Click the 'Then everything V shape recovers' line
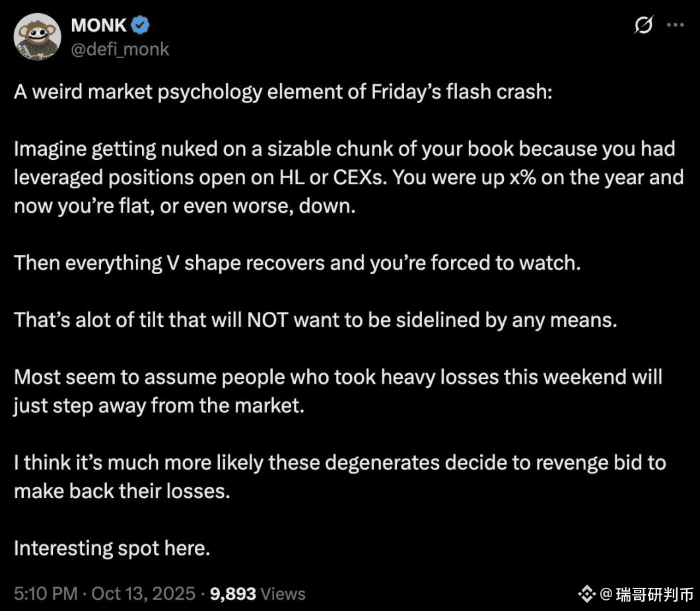This screenshot has height=611, width=700. tap(297, 263)
